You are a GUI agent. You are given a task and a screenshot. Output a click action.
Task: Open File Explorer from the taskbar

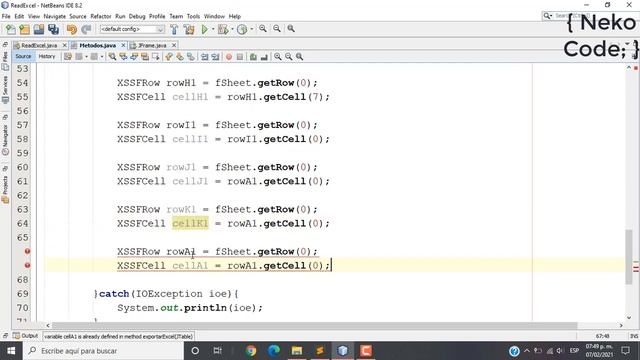coord(297,351)
